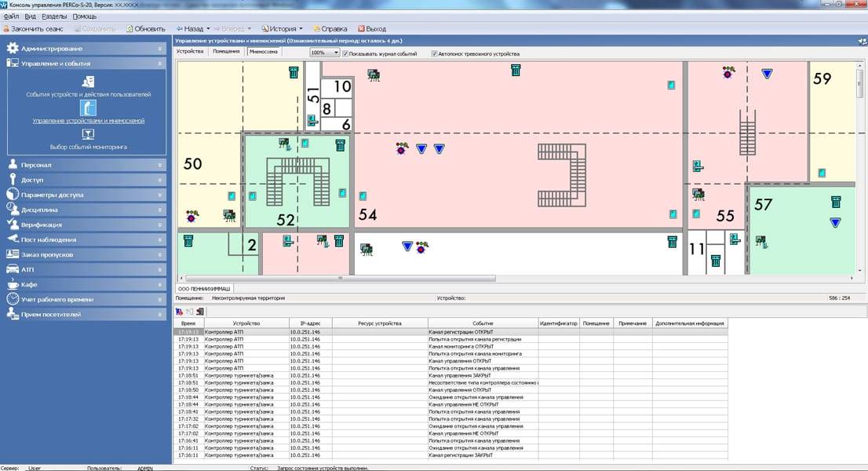This screenshot has width=868, height=471.
Task: Click the door lock icon in room 51
Action: pyautogui.click(x=312, y=120)
